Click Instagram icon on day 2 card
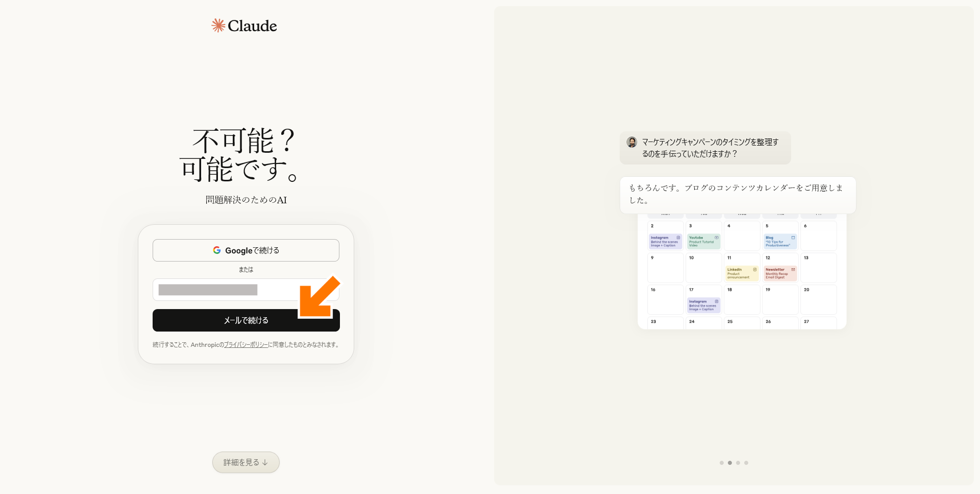Screen dimensions: 980x494 (x=678, y=238)
